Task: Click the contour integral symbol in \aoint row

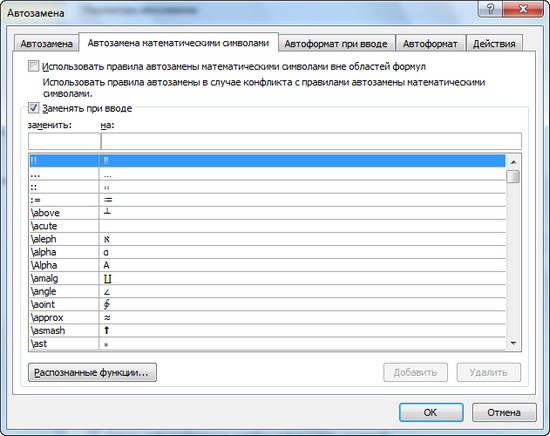Action: pyautogui.click(x=107, y=304)
